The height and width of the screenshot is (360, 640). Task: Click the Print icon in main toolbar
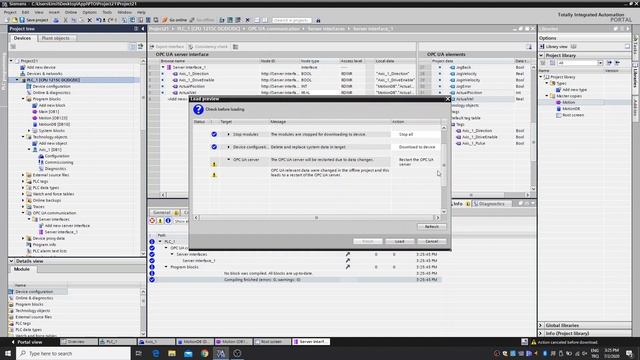click(x=56, y=20)
